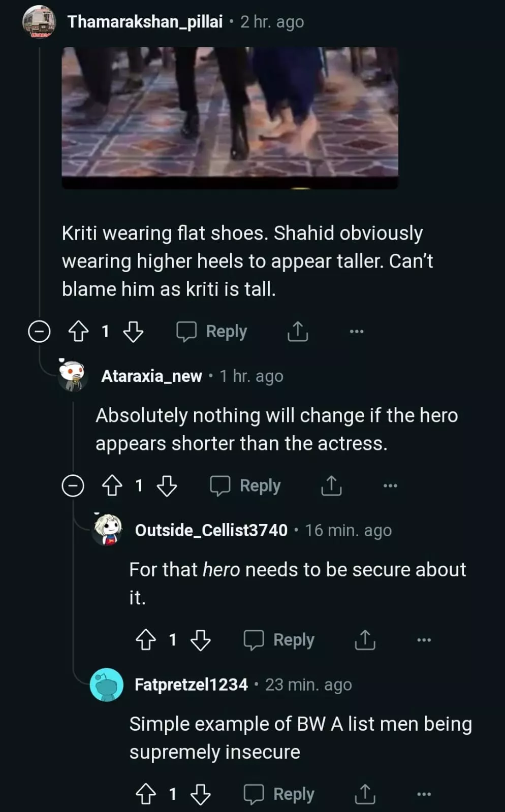This screenshot has height=812, width=505.
Task: Collapse Ataraxia_new's reply thread
Action: [x=73, y=486]
